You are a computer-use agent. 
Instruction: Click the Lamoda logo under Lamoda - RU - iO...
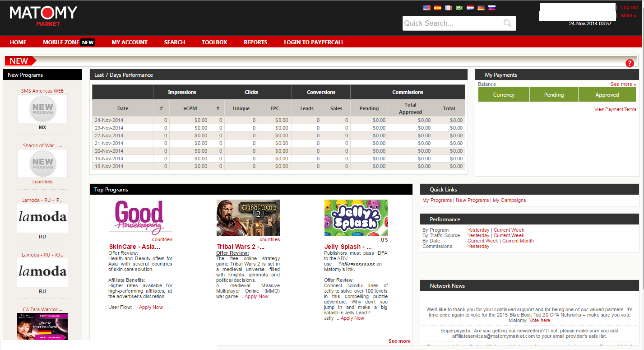point(42,273)
